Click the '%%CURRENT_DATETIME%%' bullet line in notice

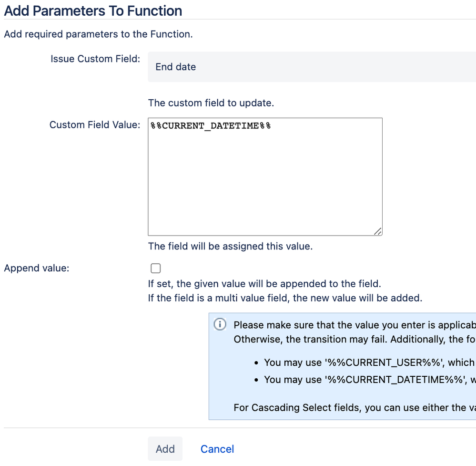pos(370,379)
